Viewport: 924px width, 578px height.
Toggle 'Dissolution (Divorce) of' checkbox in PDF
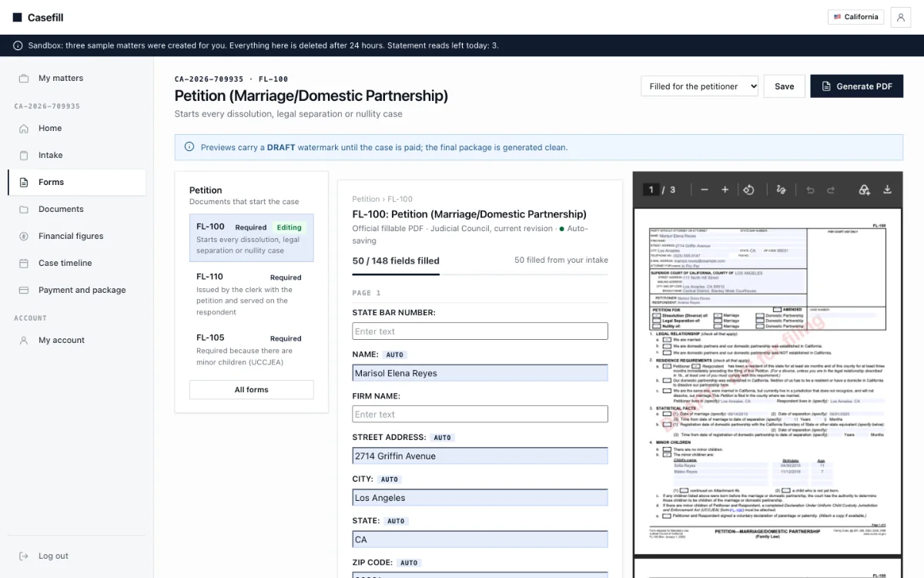click(x=656, y=315)
